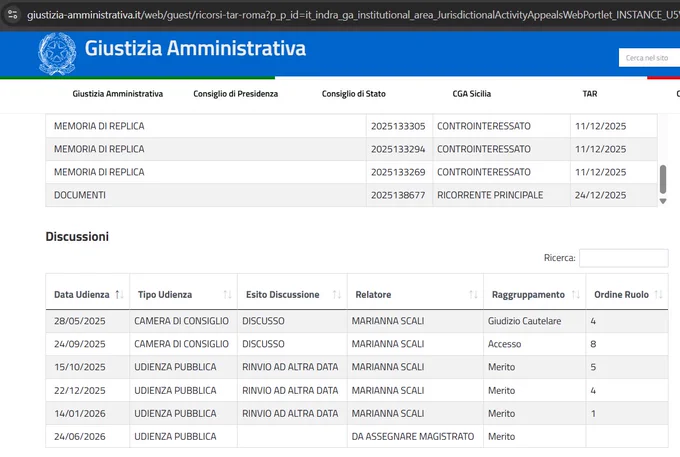680x457 pixels.
Task: Open the Giustizia Amministrativa menu item
Action: coord(118,94)
